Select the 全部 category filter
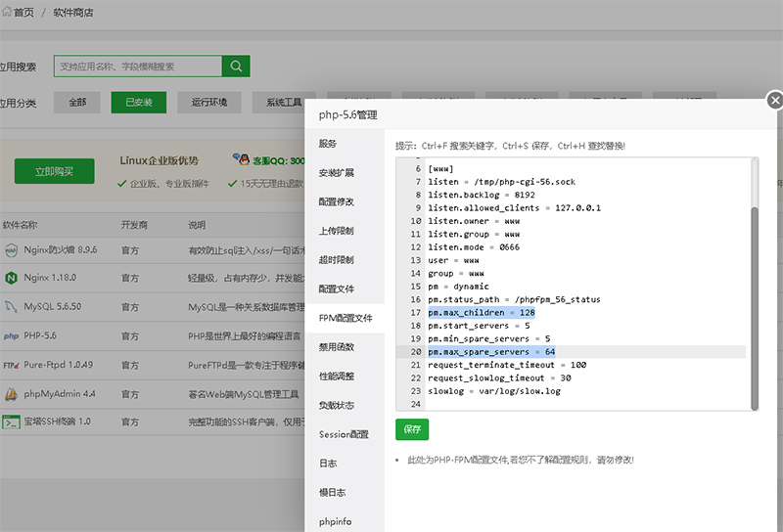This screenshot has width=783, height=532. 77,103
